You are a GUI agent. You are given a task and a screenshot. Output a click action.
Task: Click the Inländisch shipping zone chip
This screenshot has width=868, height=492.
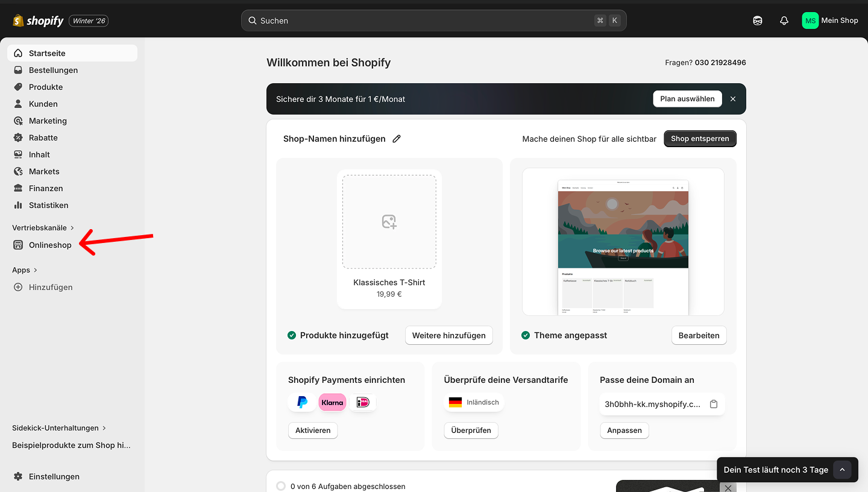point(474,402)
